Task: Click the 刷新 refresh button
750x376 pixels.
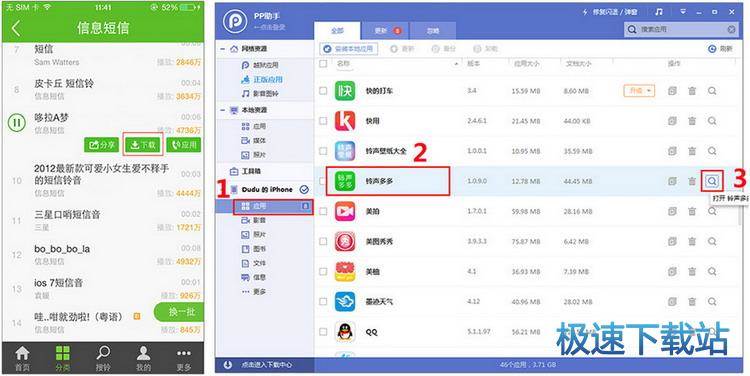Action: pos(720,49)
